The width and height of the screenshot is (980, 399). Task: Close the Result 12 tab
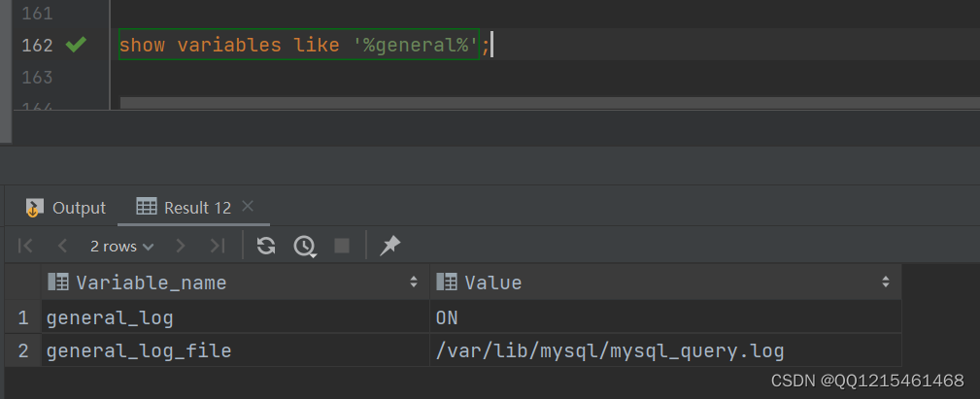(248, 206)
